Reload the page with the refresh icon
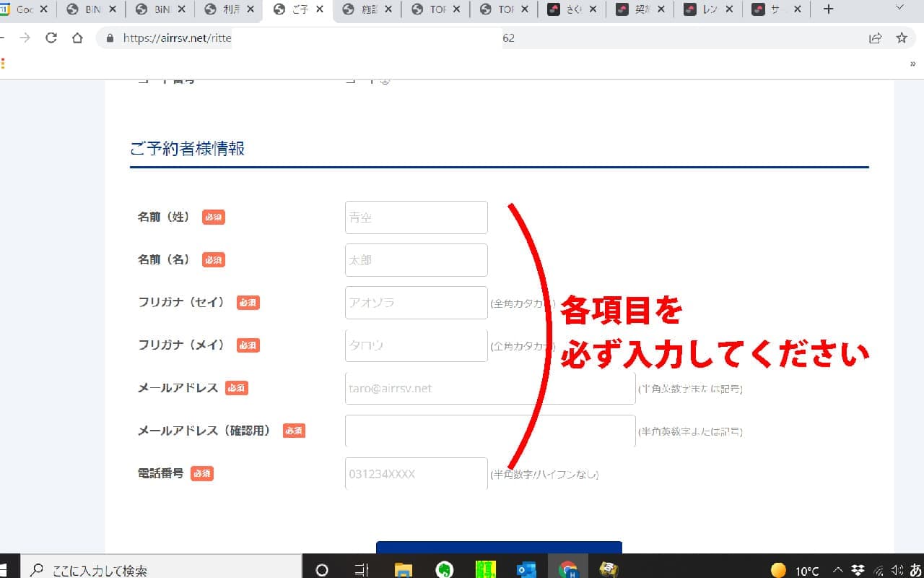The image size is (924, 578). pyautogui.click(x=51, y=38)
